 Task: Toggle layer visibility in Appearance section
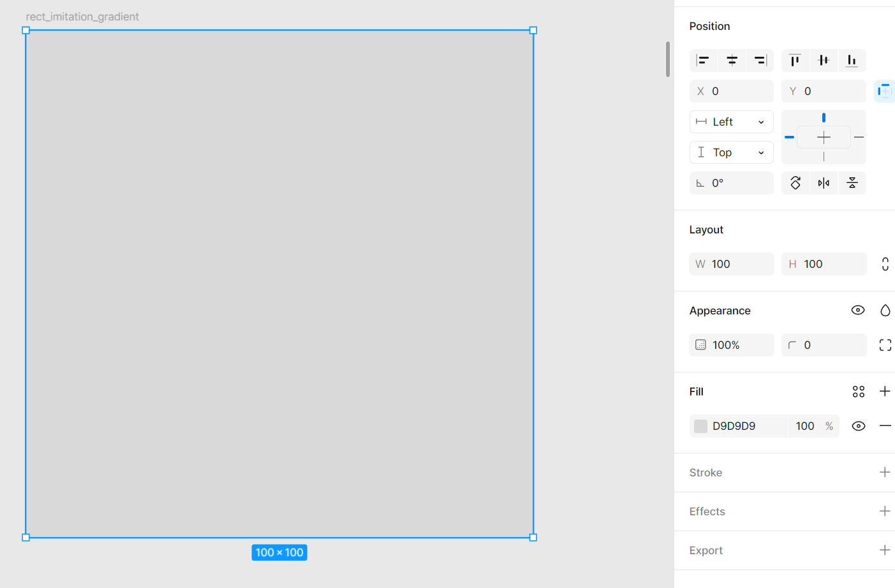coord(858,310)
